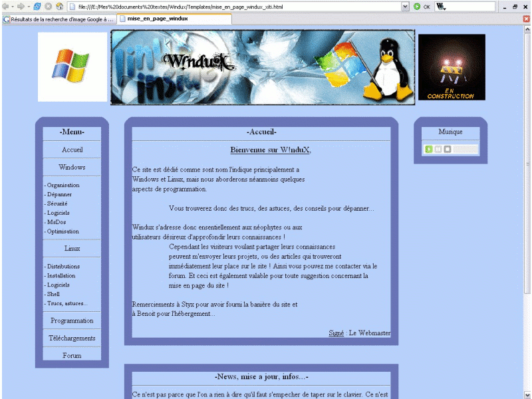This screenshot has width=532, height=399.
Task: Click the Windows logo image
Action: pyautogui.click(x=72, y=67)
